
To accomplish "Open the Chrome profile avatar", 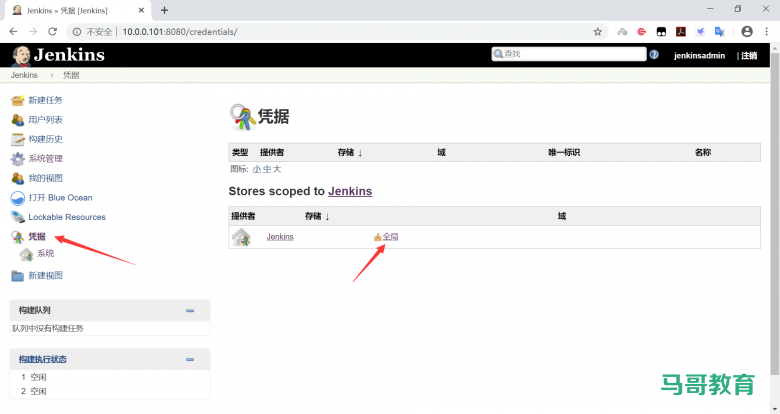I will tap(747, 31).
